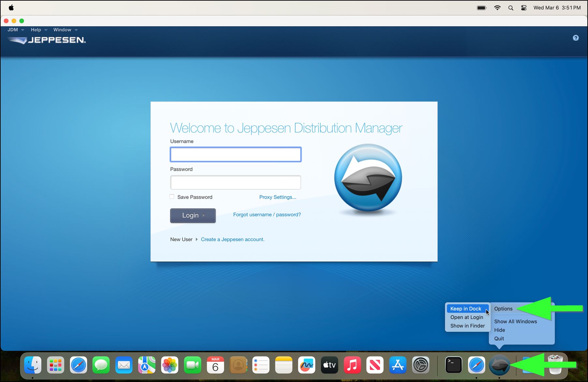The image size is (588, 382).
Task: Expand the Help menu
Action: [36, 30]
